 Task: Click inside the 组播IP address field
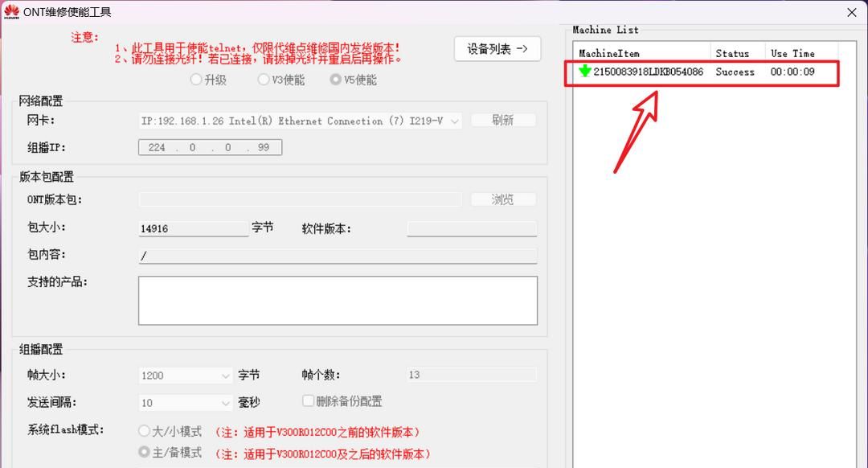(x=209, y=147)
